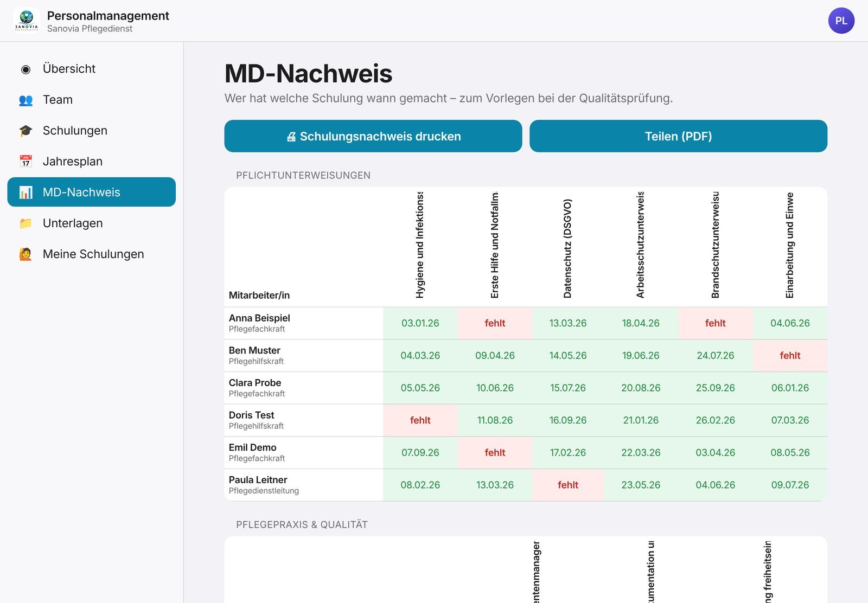This screenshot has height=603, width=868.
Task: Click the Hygiene und Infektionsschutz column header
Action: coord(420,245)
